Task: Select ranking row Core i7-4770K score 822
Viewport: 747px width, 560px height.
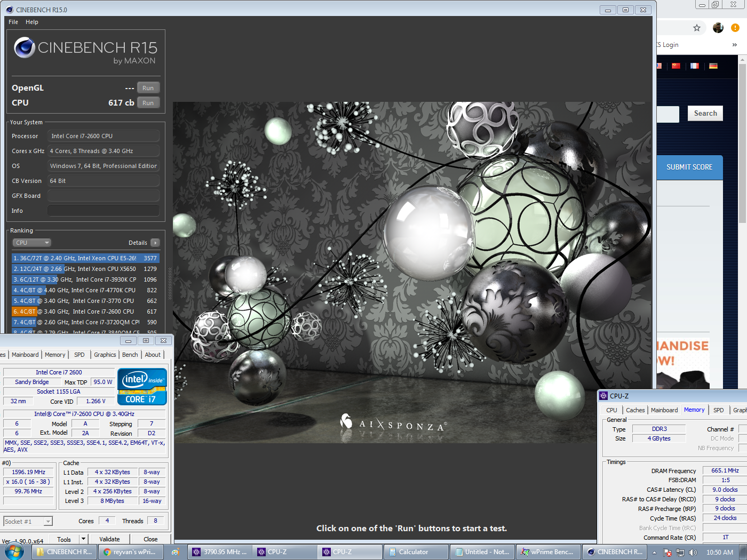Action: (x=86, y=290)
